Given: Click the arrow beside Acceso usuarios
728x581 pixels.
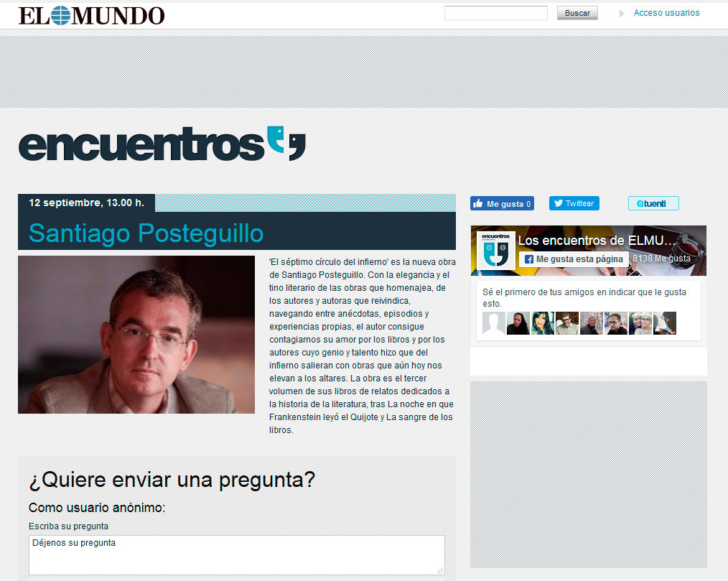Looking at the screenshot, I should [x=622, y=14].
